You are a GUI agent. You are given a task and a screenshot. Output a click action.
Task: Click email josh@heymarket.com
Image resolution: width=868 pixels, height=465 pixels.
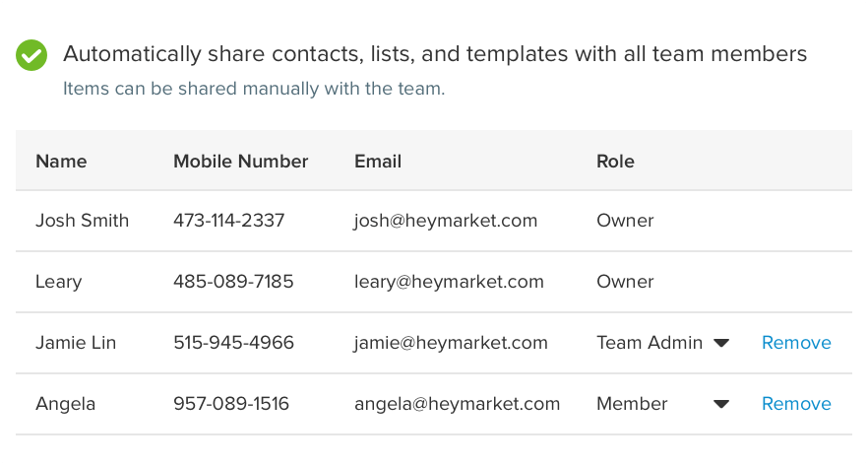point(446,221)
